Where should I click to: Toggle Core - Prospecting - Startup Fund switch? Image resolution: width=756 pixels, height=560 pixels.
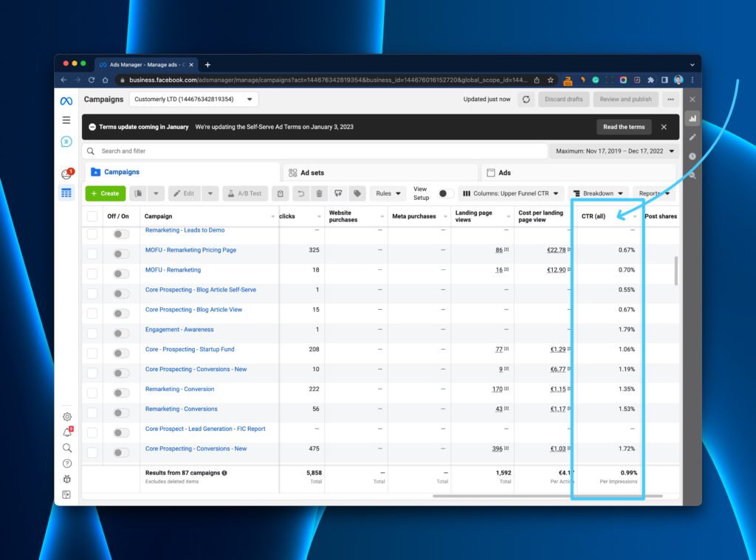121,353
